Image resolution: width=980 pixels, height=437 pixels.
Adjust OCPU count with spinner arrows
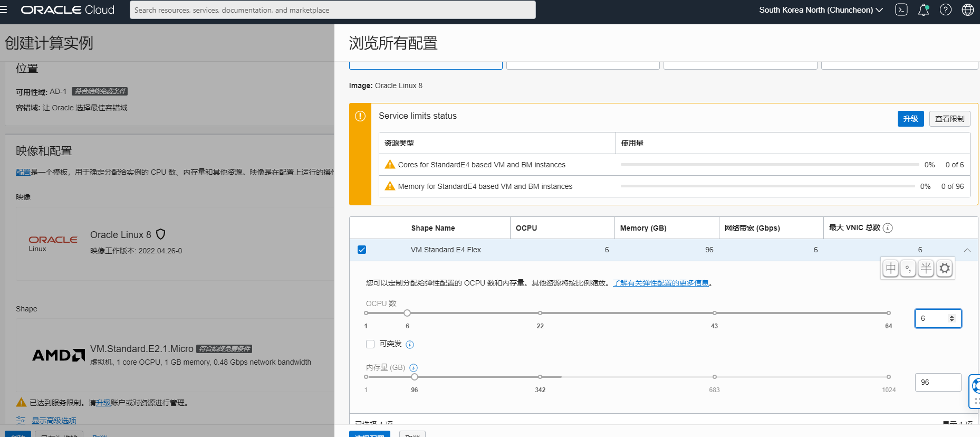(952, 318)
